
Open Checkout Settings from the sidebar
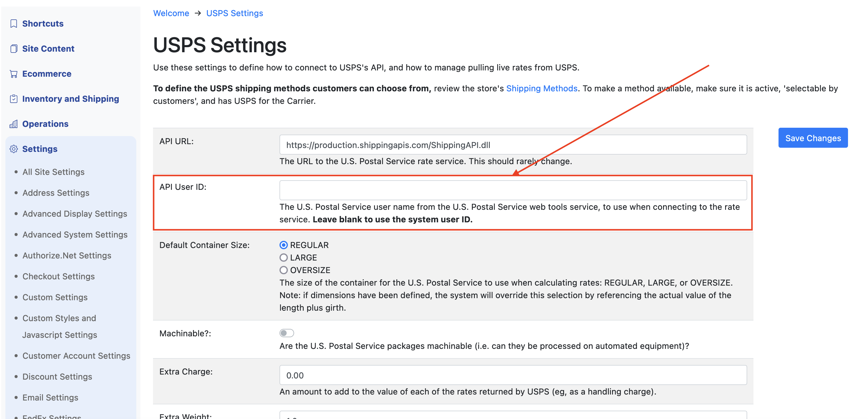(x=59, y=276)
